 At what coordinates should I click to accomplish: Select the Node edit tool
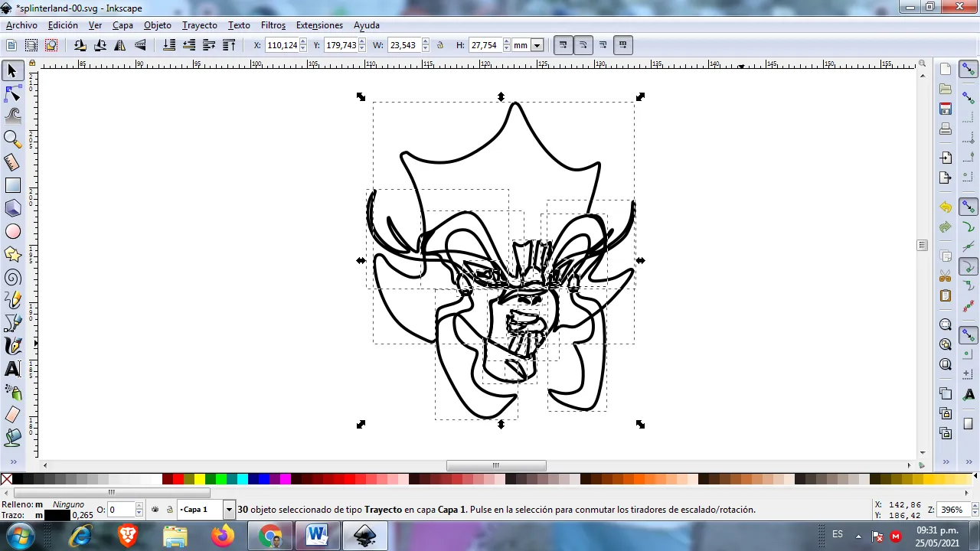click(x=12, y=94)
